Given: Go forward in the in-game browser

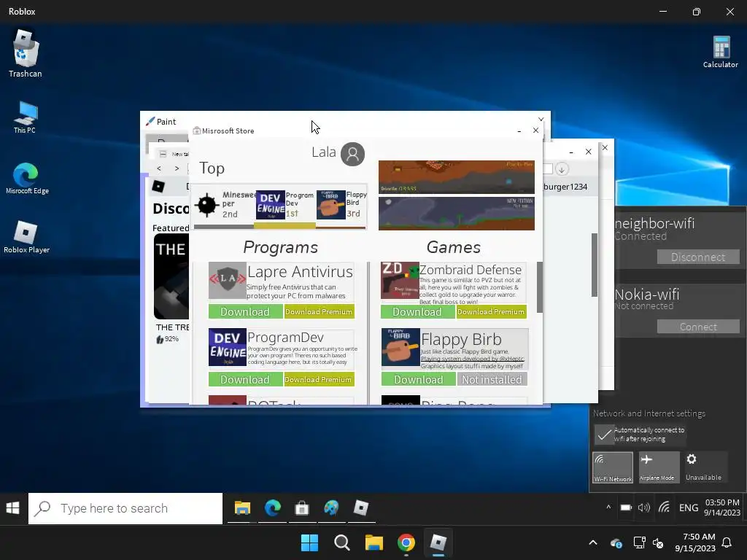Looking at the screenshot, I should [x=177, y=168].
